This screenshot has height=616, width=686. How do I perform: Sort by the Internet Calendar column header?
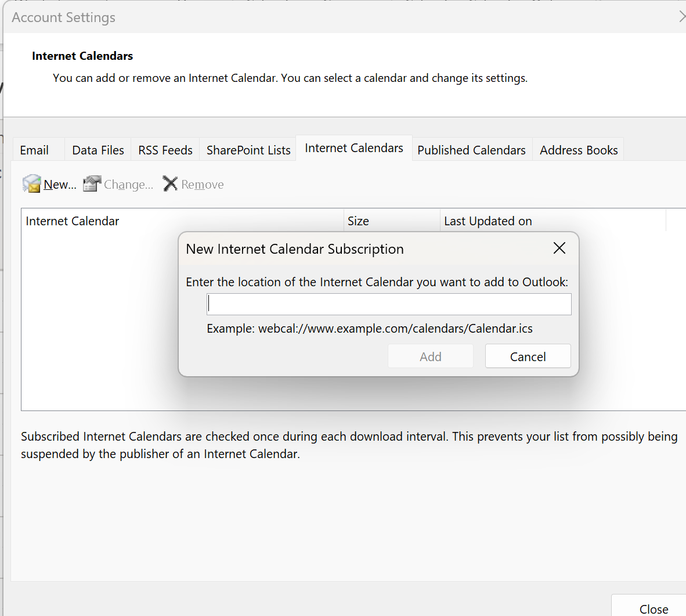[x=182, y=221]
